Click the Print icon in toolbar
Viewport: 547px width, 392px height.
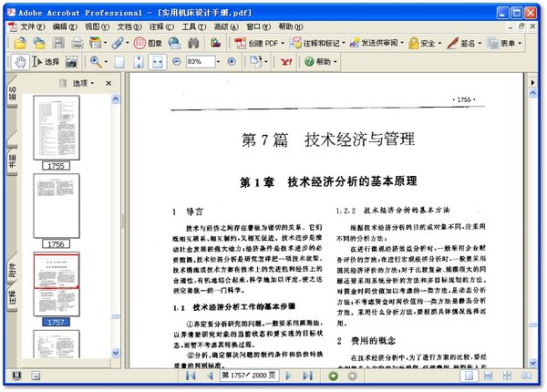[x=76, y=43]
